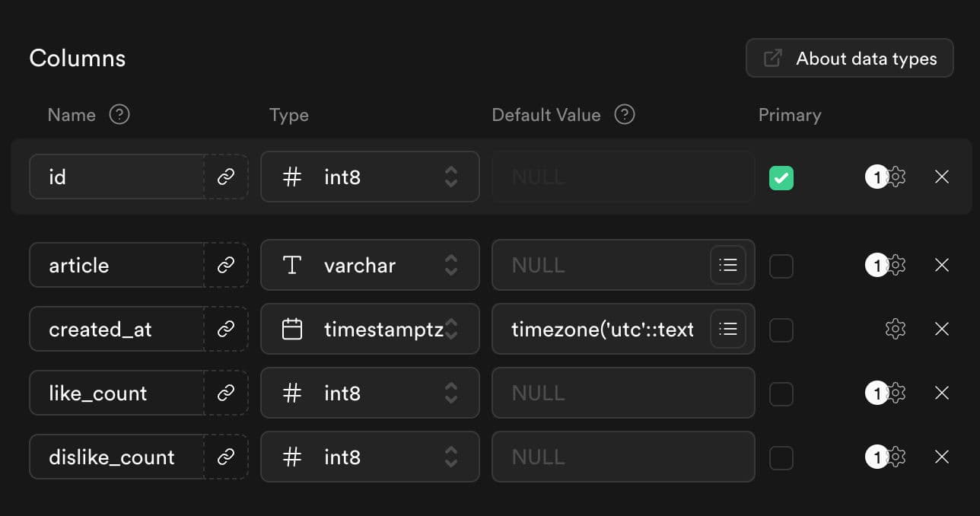Expand timestamptz type selector for created_at

[x=370, y=330]
